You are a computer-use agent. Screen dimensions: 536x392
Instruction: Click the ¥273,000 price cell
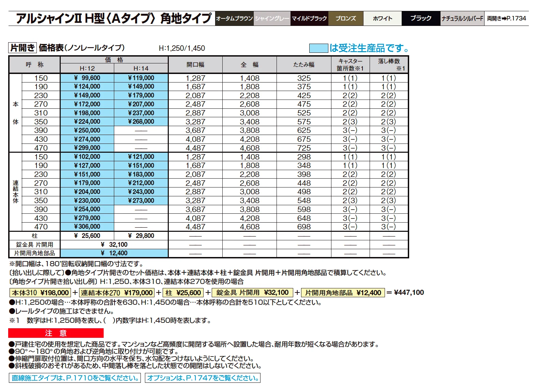pyautogui.click(x=141, y=200)
